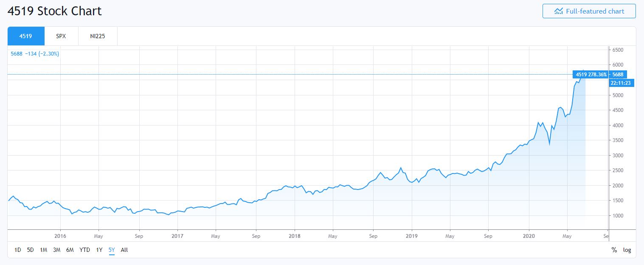The image size is (644, 265).
Task: Enable logarithmic scale via log
Action: click(x=627, y=250)
